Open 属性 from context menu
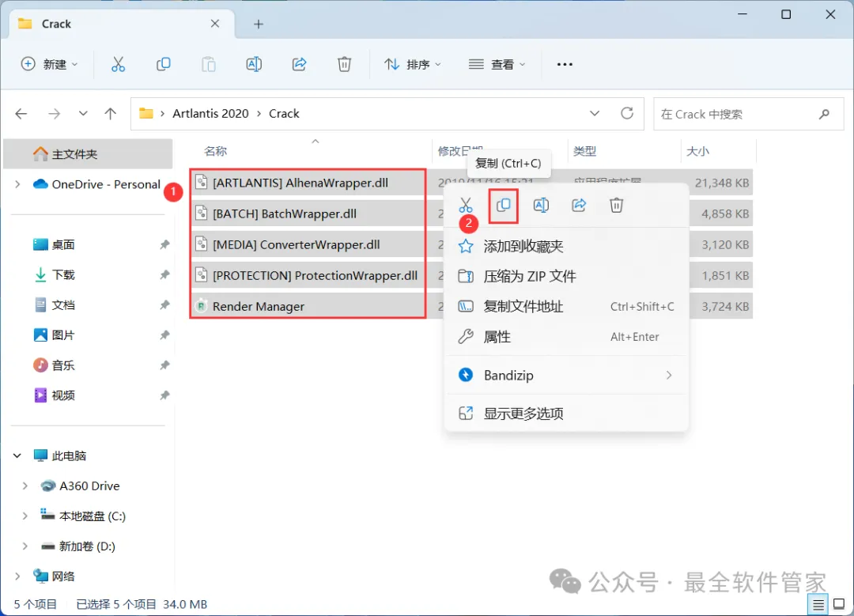 [566, 337]
